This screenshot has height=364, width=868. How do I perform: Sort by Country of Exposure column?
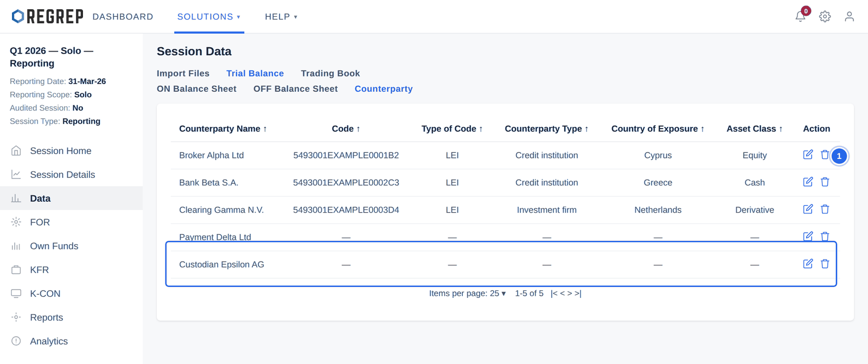658,129
